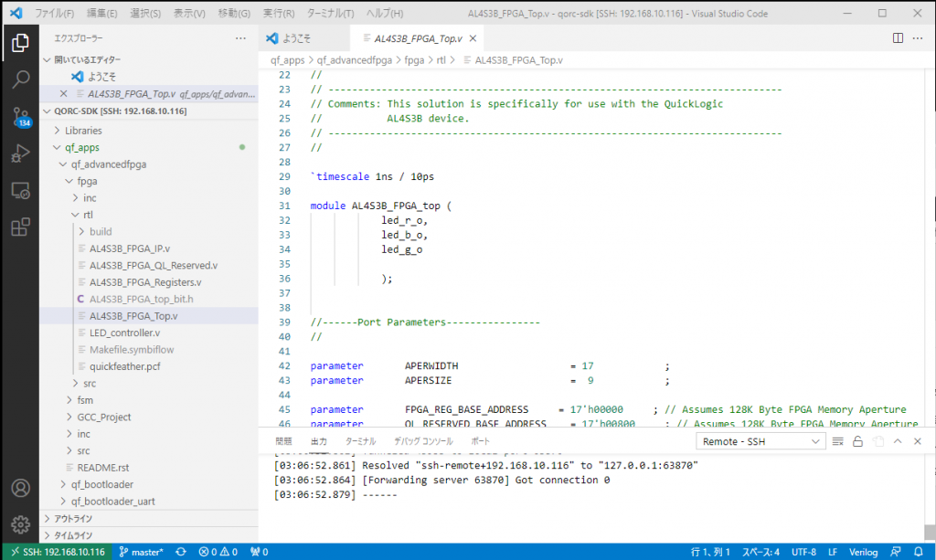Screen dimensions: 936x560
Task: Click the notifications bell in the status bar
Action: point(920,552)
